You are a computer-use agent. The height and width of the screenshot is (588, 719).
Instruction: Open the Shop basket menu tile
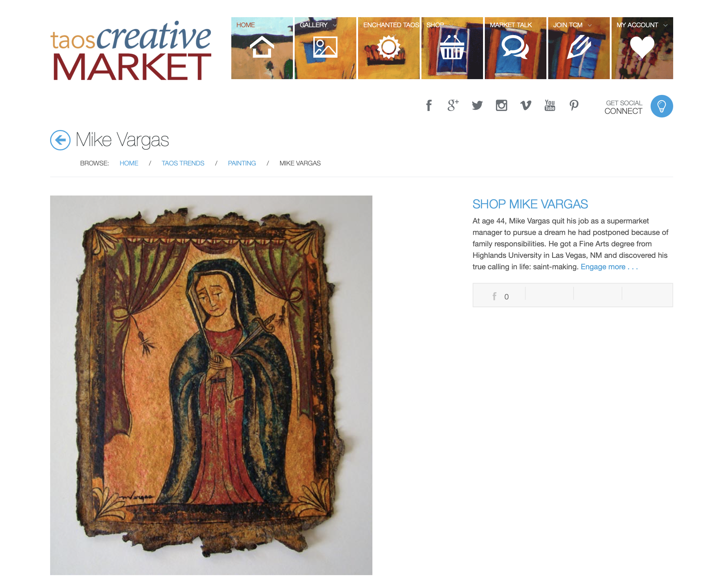click(x=452, y=48)
